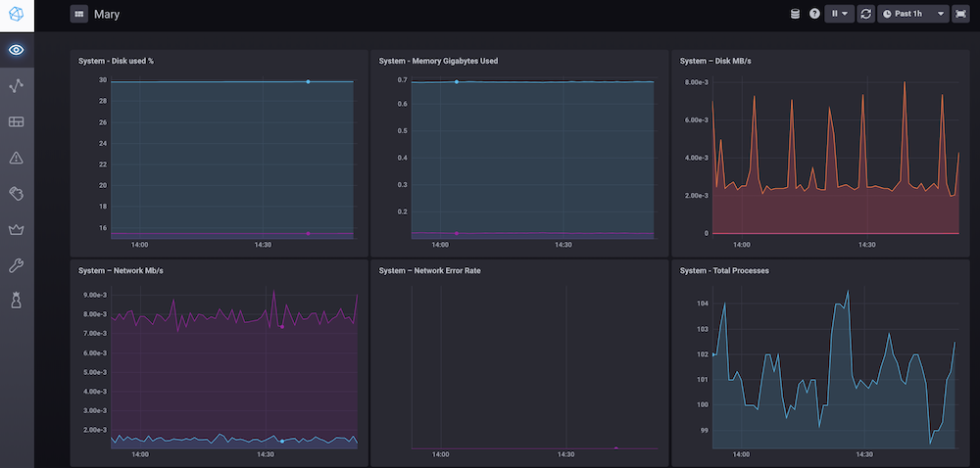The width and height of the screenshot is (980, 468).
Task: Open Alerting via the warning triangle icon
Action: coord(17,158)
